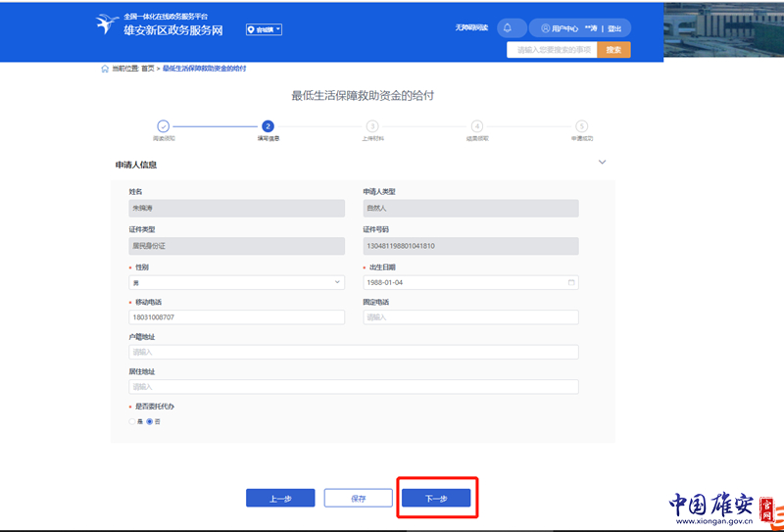Click the orange 搜索 button
The image size is (784, 532).
(613, 50)
